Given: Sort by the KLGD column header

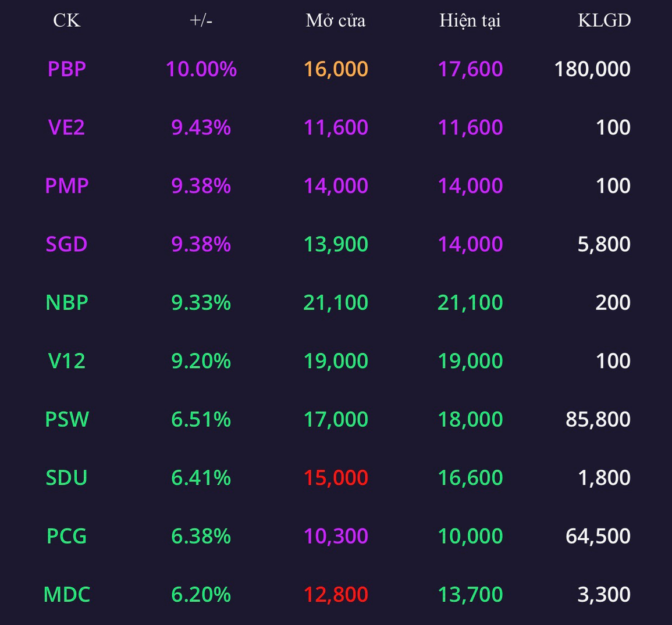Looking at the screenshot, I should [604, 20].
